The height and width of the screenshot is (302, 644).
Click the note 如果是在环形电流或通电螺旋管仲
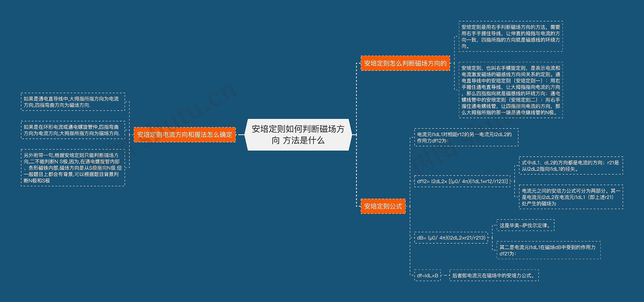73,130
